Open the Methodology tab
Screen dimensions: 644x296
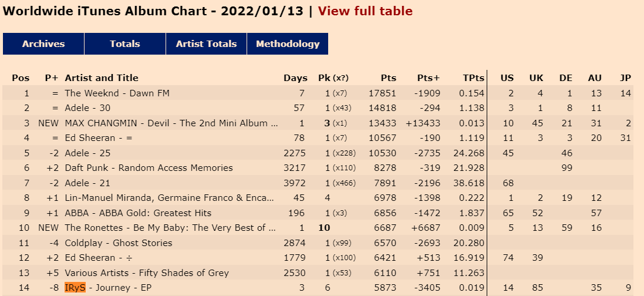(288, 44)
